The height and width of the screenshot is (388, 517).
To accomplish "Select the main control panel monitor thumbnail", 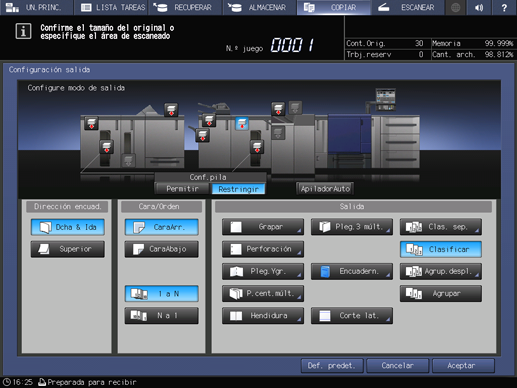I will 385,99.
